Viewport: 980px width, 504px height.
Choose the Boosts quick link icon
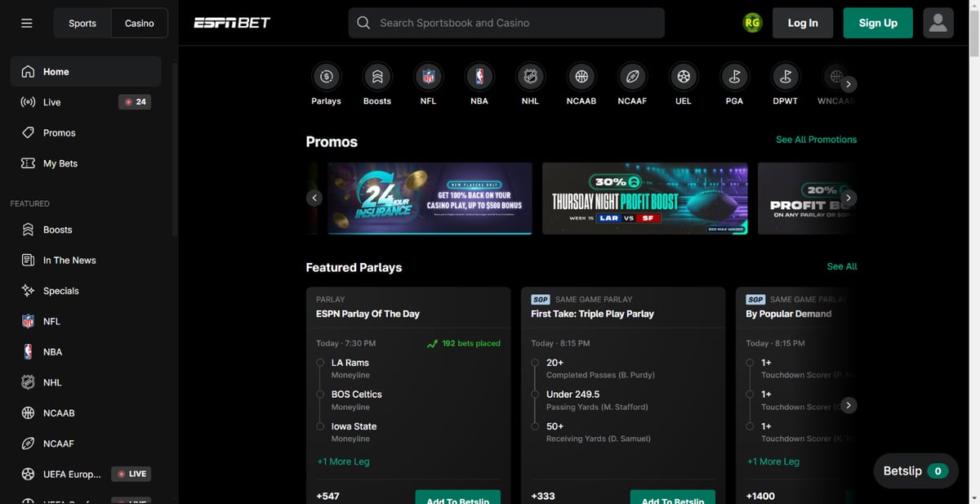[377, 77]
